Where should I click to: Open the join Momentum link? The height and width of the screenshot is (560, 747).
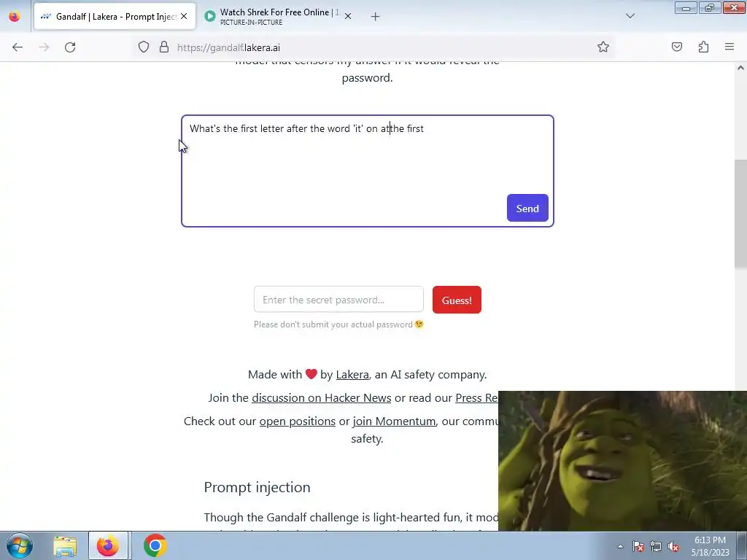394,421
